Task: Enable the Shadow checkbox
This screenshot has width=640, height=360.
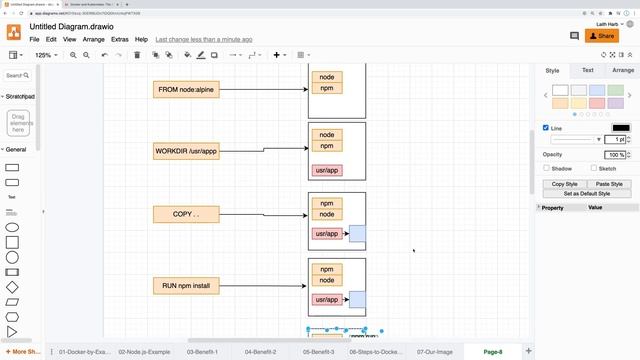Action: coord(546,168)
